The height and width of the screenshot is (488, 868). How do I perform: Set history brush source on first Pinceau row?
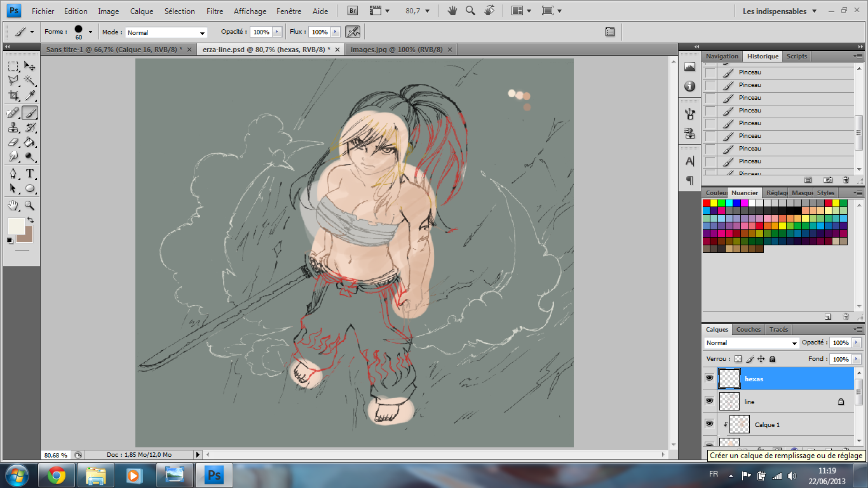710,72
